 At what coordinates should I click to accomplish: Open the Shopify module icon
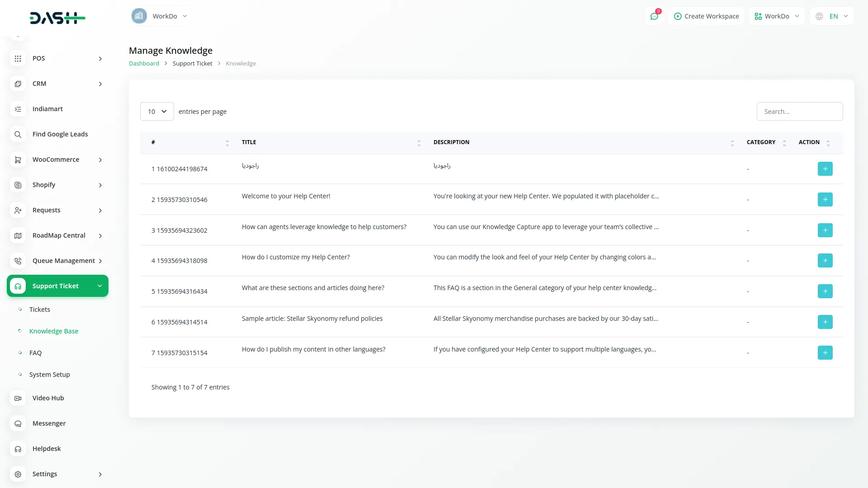coord(18,185)
